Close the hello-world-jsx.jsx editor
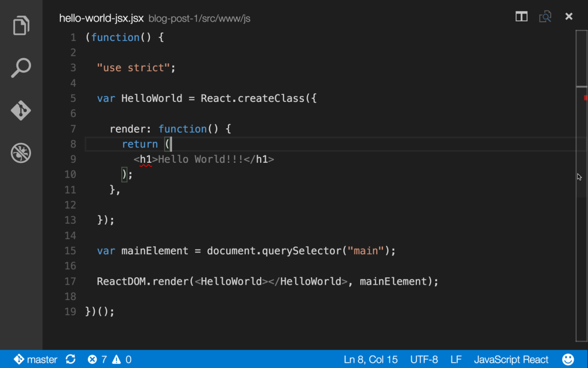 tap(569, 17)
